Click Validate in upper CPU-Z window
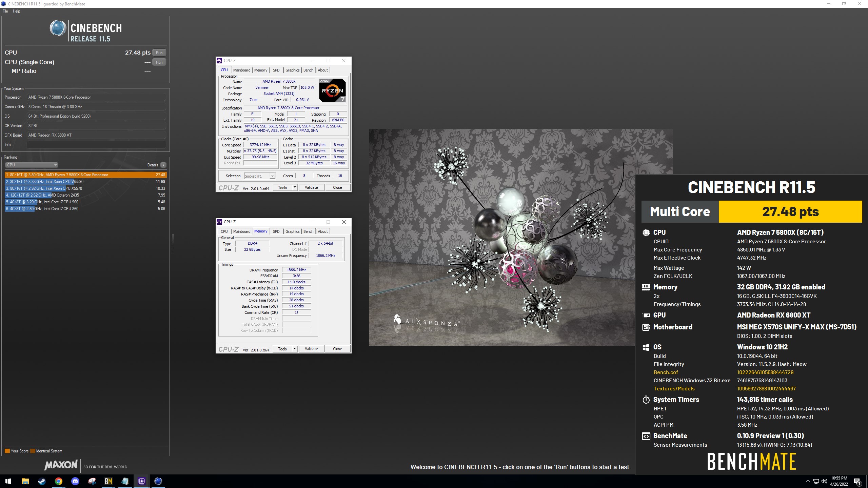Image resolution: width=868 pixels, height=488 pixels. pyautogui.click(x=311, y=187)
